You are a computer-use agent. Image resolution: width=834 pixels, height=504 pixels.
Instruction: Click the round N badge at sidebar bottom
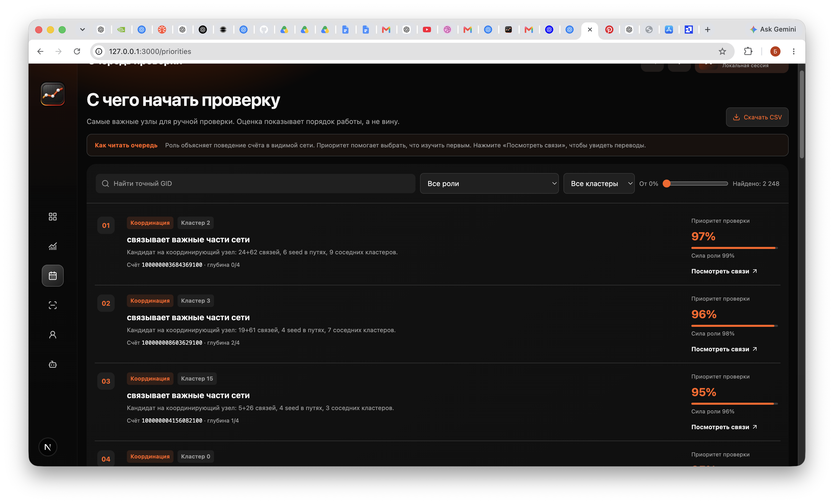(48, 447)
